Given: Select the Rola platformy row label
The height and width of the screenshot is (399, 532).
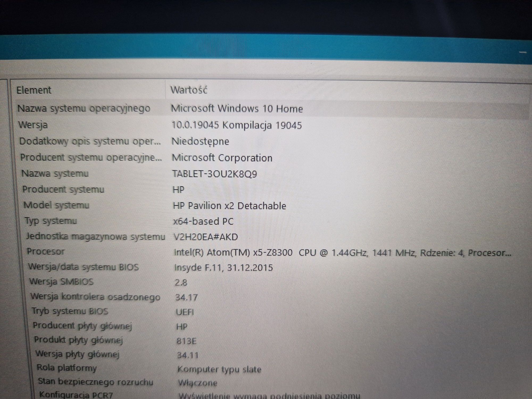Looking at the screenshot, I should (x=66, y=368).
